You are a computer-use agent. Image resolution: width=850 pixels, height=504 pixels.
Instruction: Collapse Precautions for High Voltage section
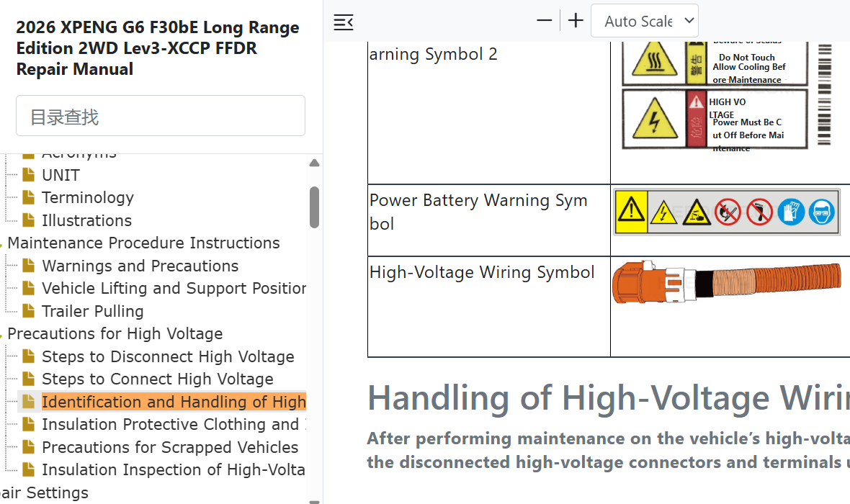(115, 334)
